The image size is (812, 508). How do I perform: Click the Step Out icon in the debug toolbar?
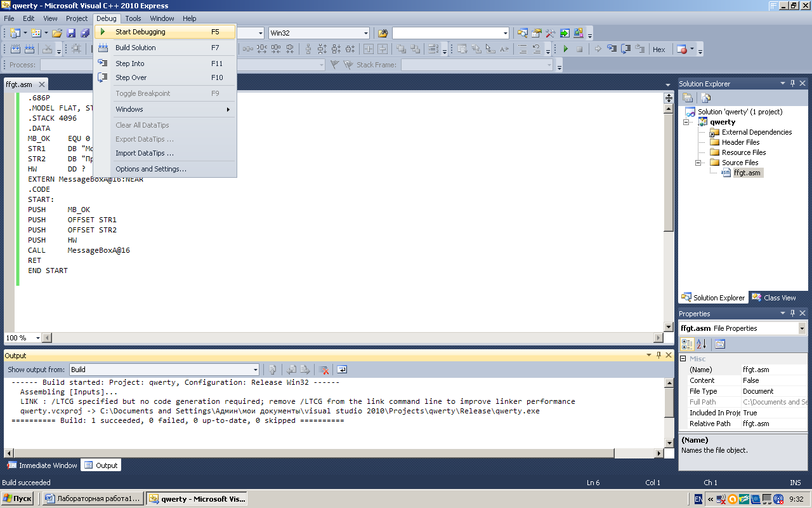tap(640, 49)
